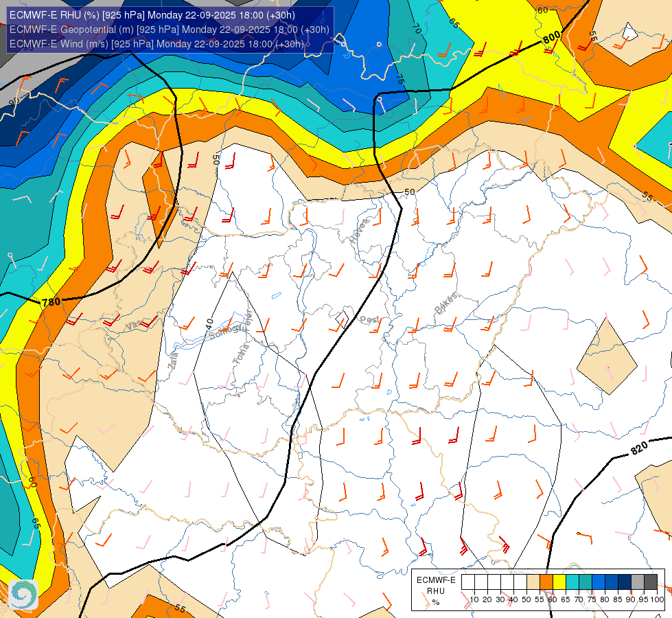
Task: Click the light grey 90-95% legend swatch
Action: (x=638, y=582)
